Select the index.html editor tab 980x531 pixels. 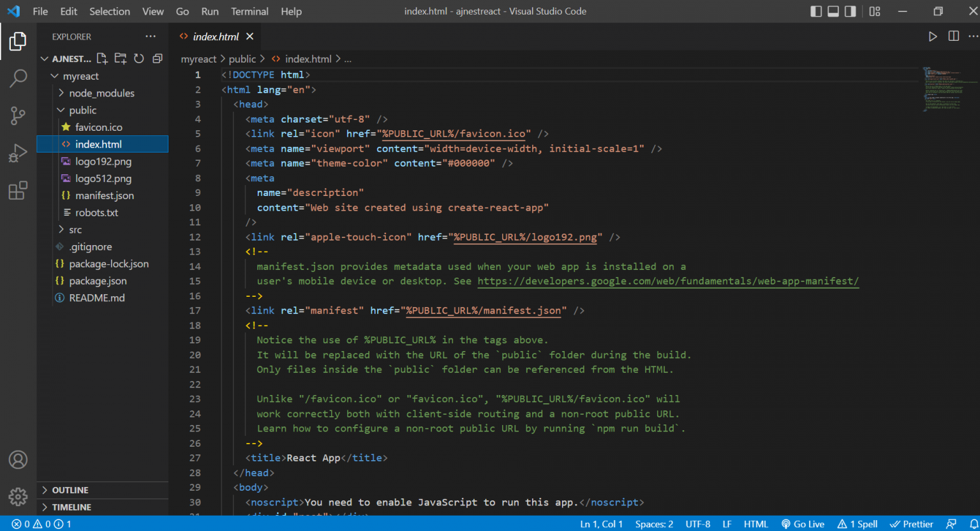coord(216,36)
